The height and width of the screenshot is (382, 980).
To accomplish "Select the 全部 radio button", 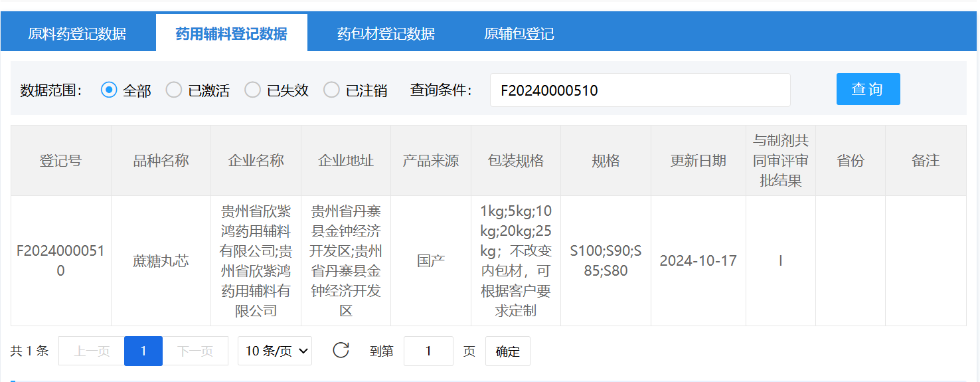I will (109, 90).
